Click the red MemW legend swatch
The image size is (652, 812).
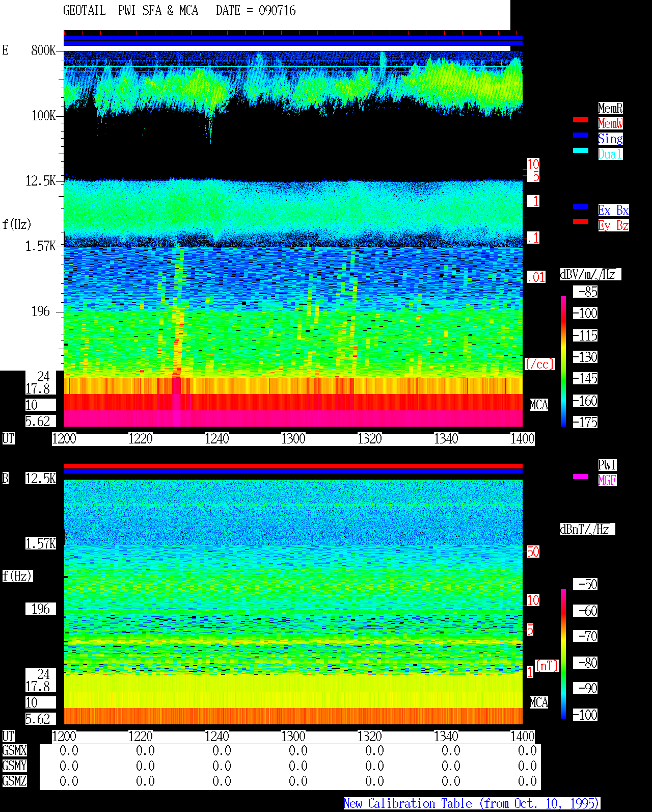tap(581, 120)
